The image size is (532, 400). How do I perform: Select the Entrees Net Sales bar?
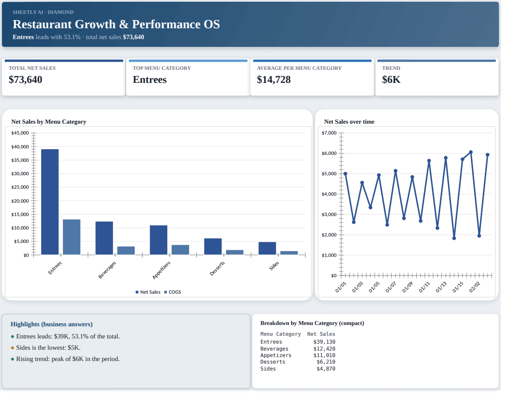pyautogui.click(x=50, y=202)
